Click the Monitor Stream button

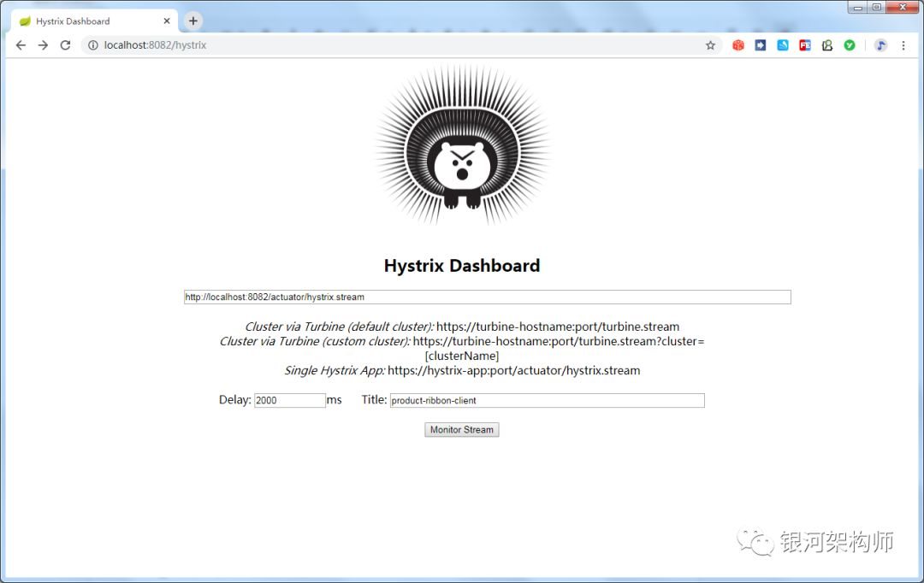462,430
